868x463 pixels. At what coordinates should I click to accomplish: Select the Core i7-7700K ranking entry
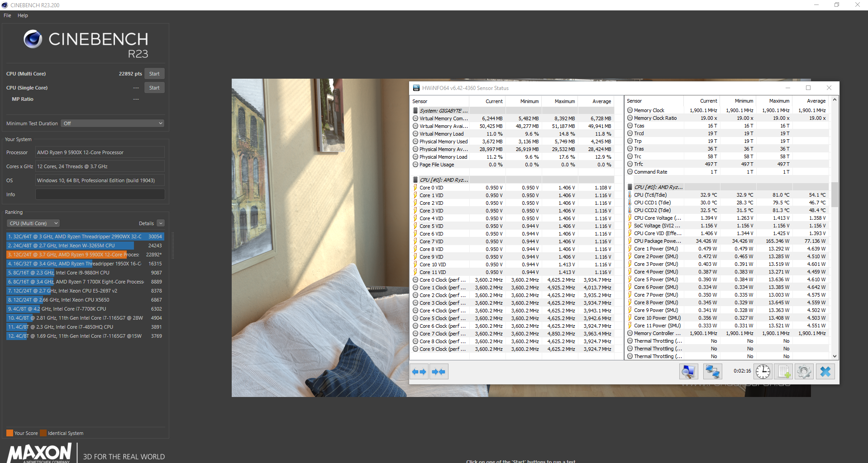pyautogui.click(x=85, y=309)
